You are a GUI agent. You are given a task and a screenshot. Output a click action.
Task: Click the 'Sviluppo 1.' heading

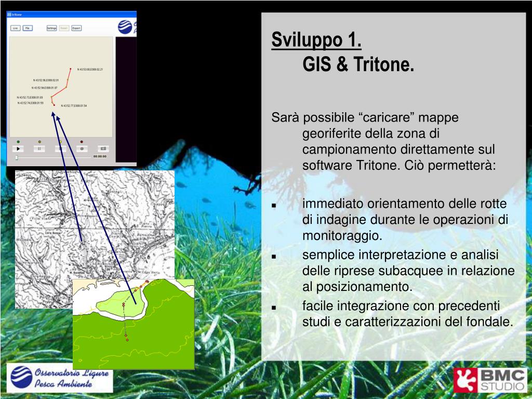pos(316,39)
